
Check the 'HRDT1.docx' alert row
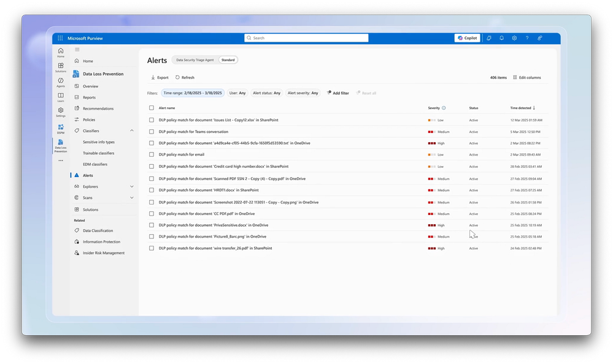coord(152,190)
